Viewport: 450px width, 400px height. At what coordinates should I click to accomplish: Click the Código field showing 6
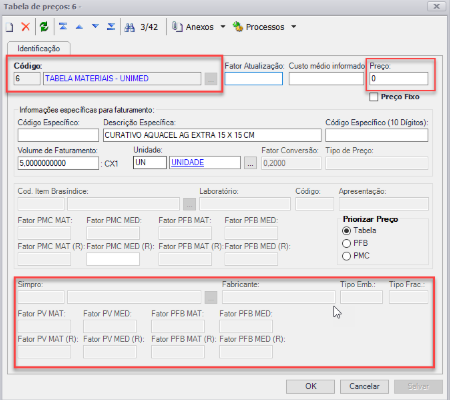27,79
